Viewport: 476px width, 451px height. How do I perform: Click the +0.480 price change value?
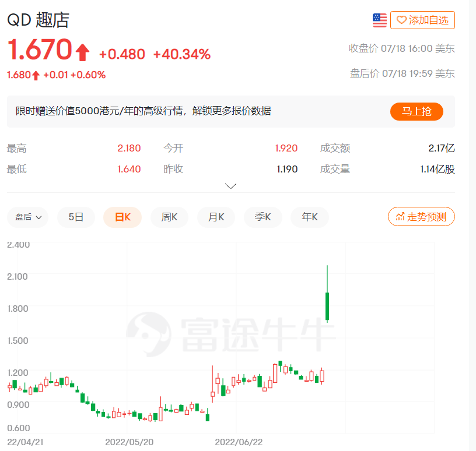click(x=122, y=54)
